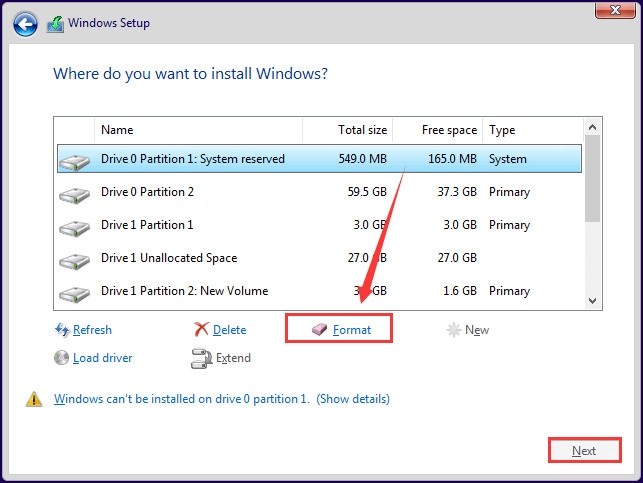Click the Refresh arrows icon
This screenshot has width=643, height=483.
[62, 330]
